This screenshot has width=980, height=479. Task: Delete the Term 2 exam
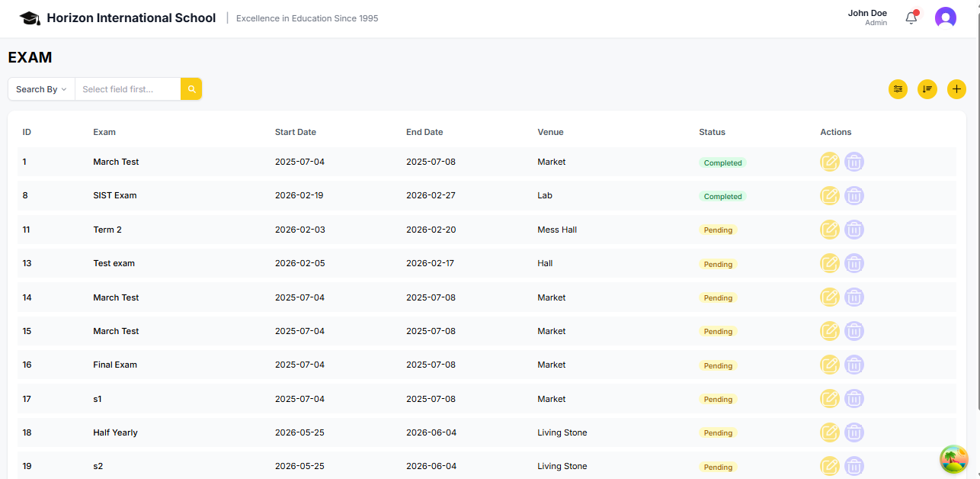click(x=854, y=230)
